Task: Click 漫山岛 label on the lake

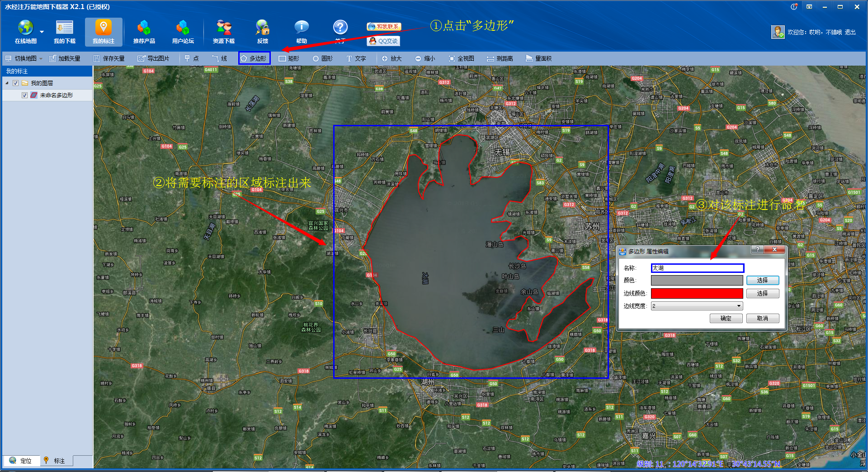Action: tap(495, 244)
